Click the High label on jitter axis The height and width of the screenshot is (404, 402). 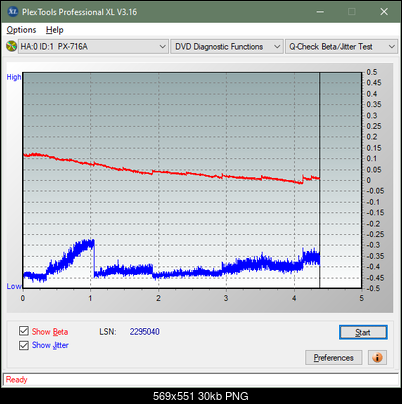(14, 77)
